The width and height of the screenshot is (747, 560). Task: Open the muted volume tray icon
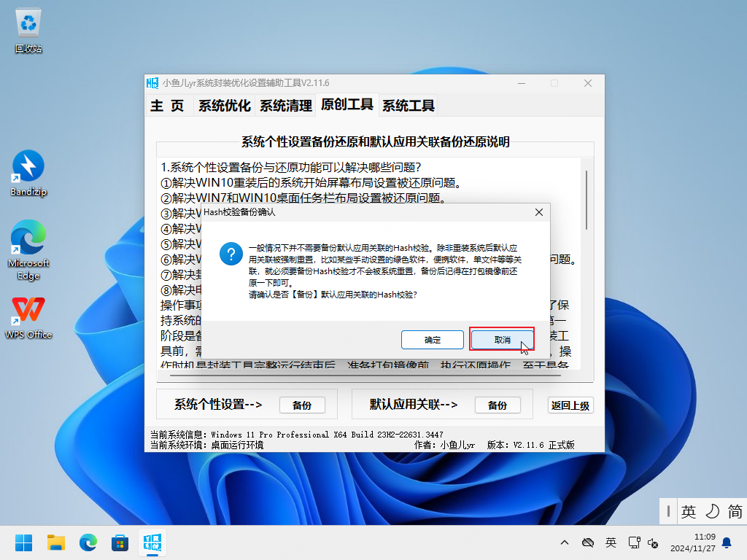[x=653, y=542]
